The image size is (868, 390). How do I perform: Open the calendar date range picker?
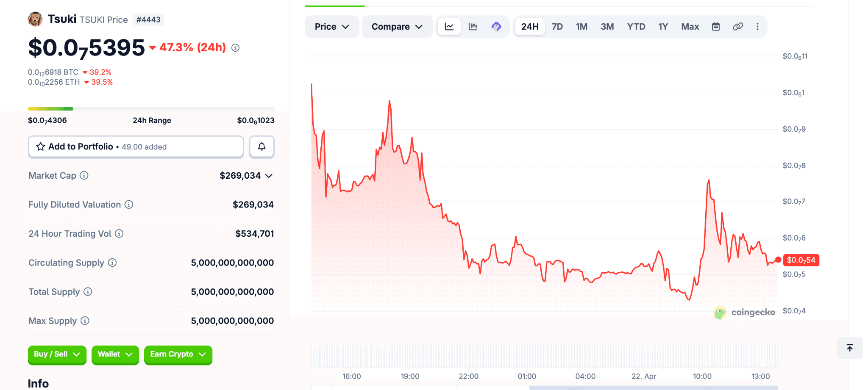(715, 27)
